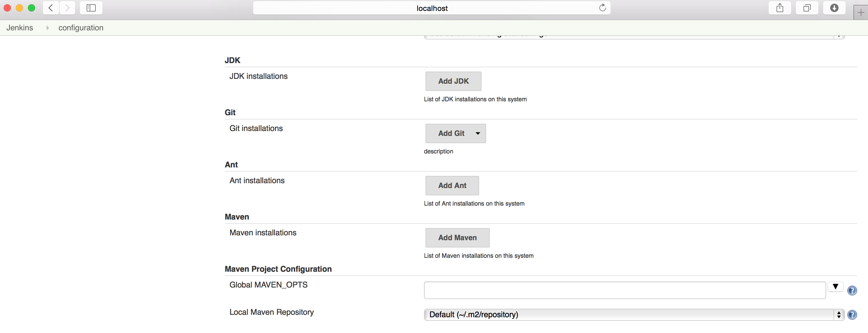
Task: Open the Jenkins breadcrumb link
Action: [20, 28]
